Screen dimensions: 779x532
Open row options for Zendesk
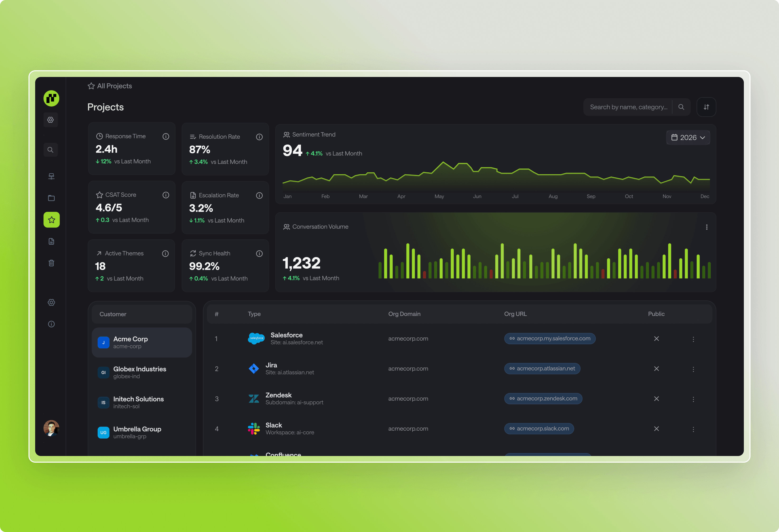click(693, 399)
